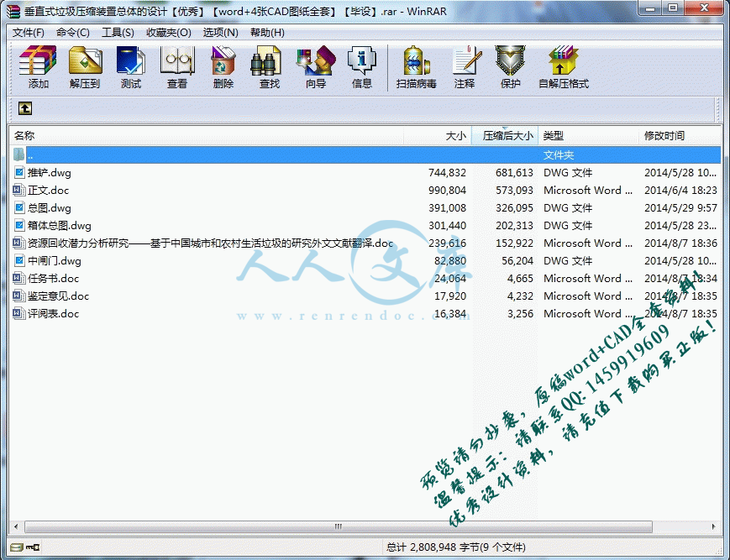Launch the 向导 (Wizard) tool
This screenshot has height=560, width=730.
point(316,67)
